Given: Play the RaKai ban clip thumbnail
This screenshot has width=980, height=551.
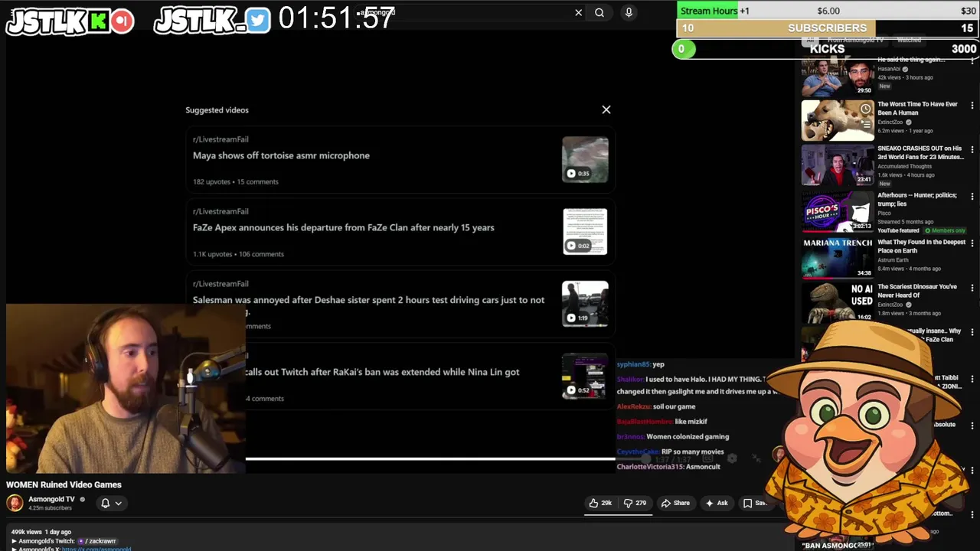Looking at the screenshot, I should tap(585, 376).
